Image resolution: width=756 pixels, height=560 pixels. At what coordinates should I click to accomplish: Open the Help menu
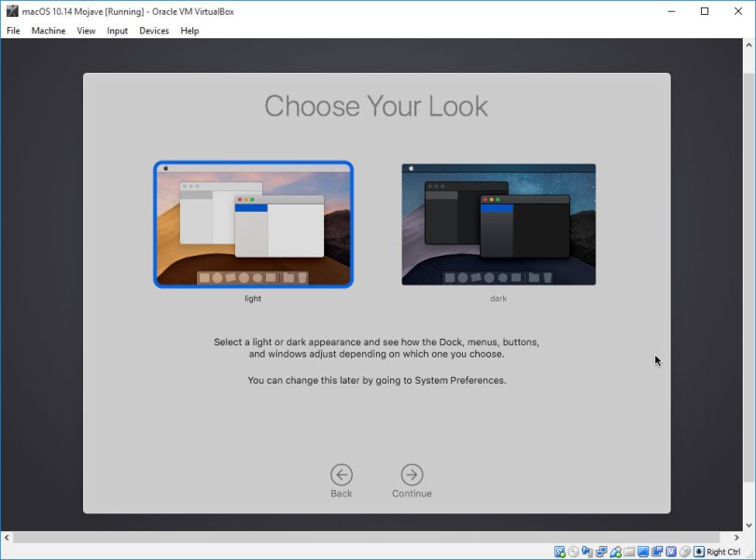point(189,31)
